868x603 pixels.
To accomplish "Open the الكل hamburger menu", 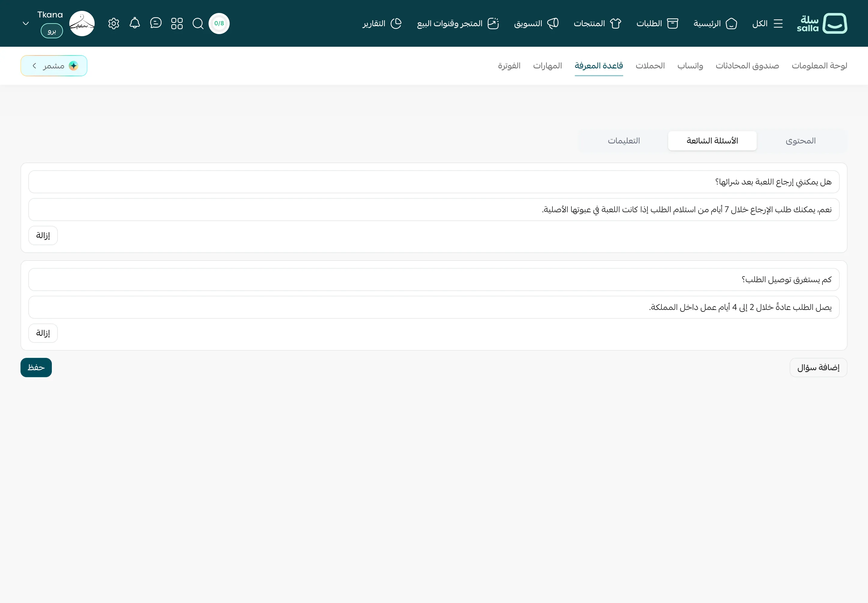I will [767, 24].
